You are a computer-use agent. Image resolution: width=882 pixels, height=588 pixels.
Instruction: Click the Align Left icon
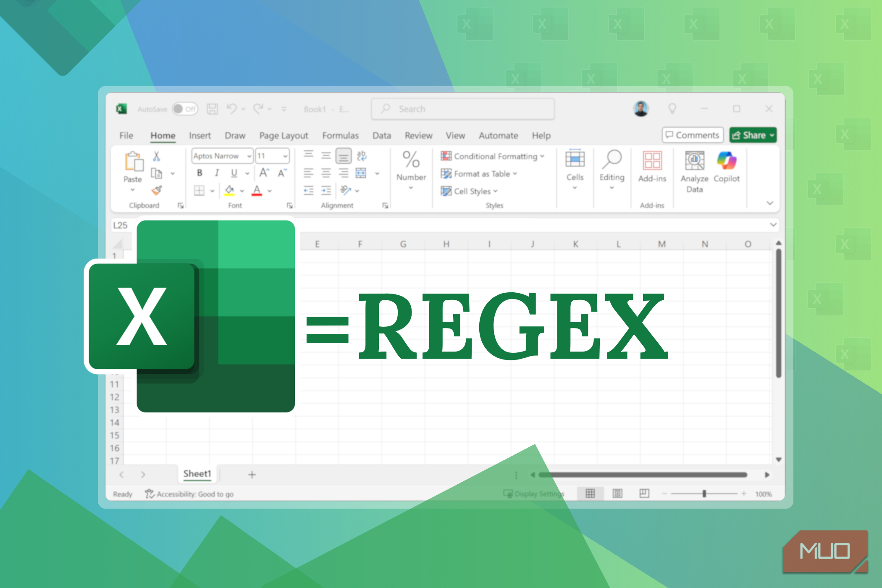[309, 173]
